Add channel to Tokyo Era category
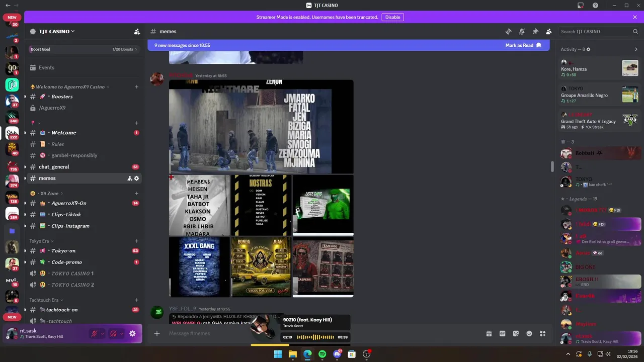Viewport: 644px width, 362px height. (x=136, y=241)
